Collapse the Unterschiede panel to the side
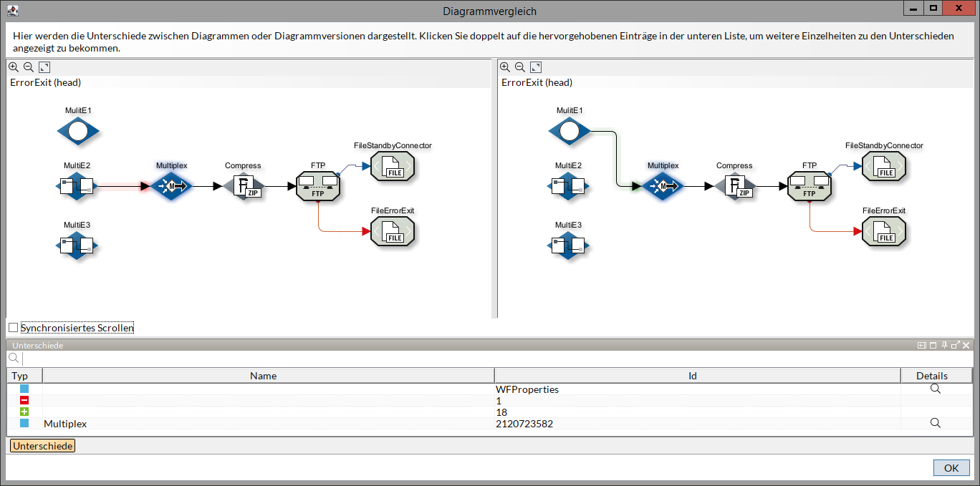Screen dimensions: 980x486 click(922, 345)
